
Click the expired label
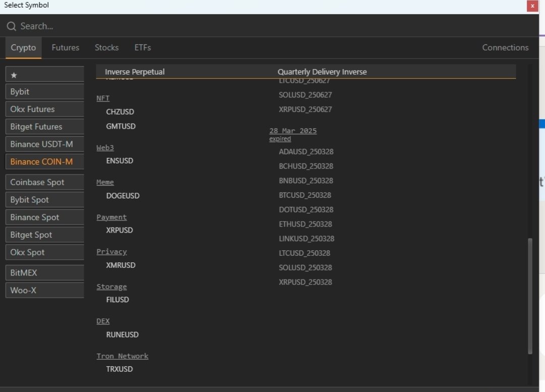[280, 139]
